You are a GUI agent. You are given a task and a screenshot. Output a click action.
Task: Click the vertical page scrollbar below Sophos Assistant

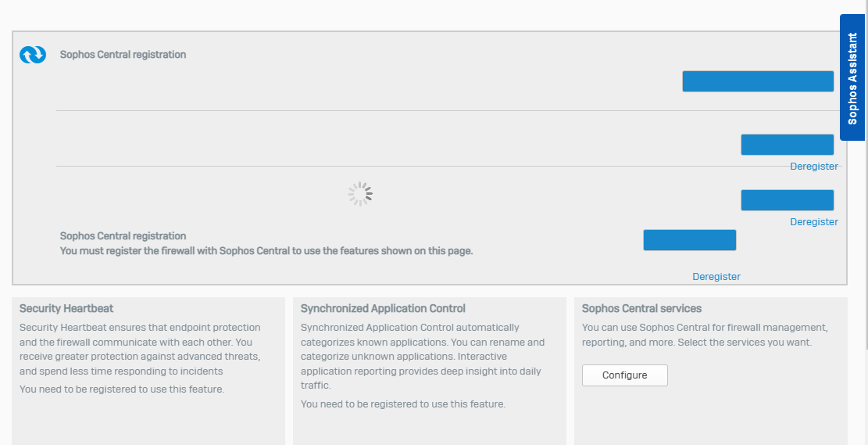coord(866,244)
